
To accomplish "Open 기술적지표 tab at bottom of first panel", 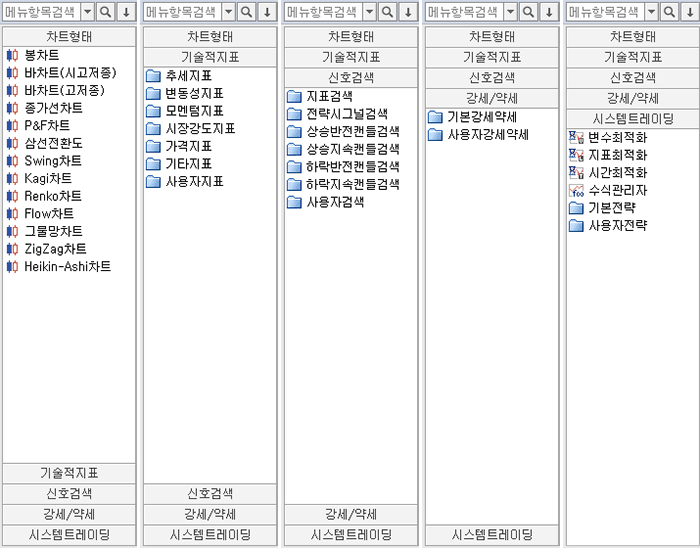I will (69, 473).
